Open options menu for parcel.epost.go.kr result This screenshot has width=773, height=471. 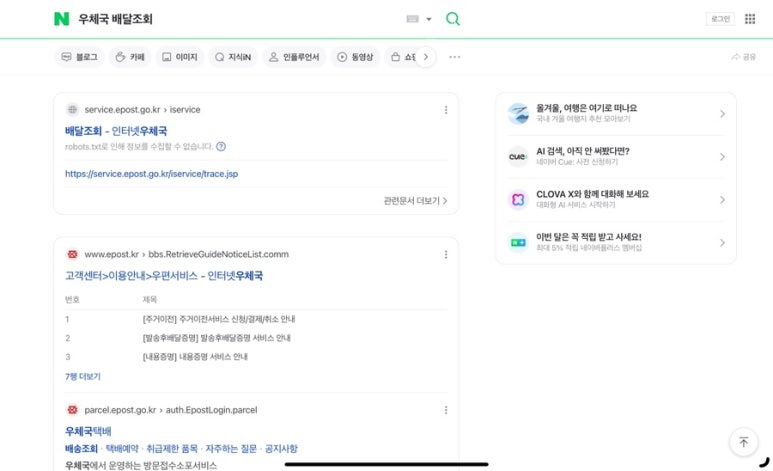(446, 410)
